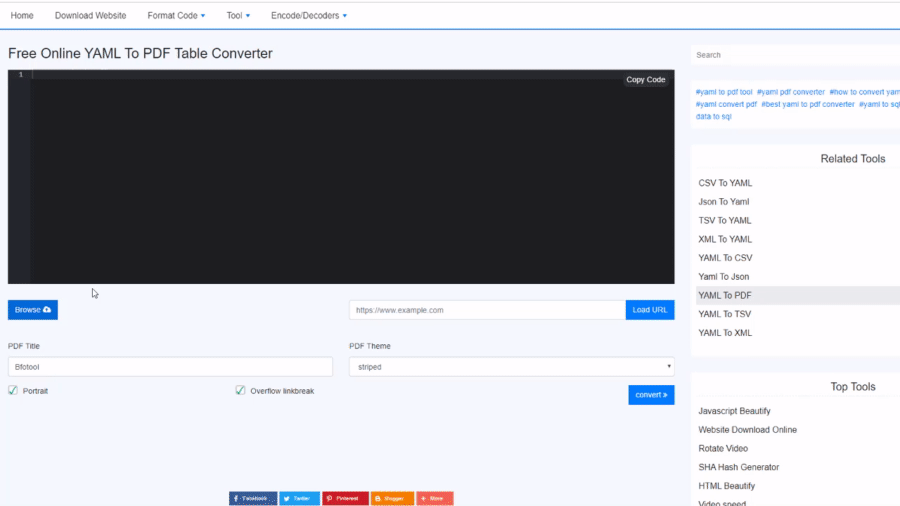Share page on Pinterest
Screen dimensions: 900x506
345,498
